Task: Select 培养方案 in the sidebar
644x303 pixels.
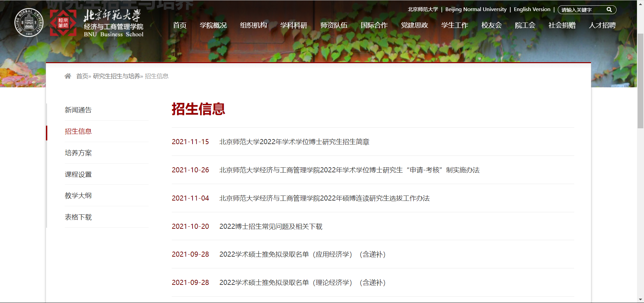Action: 78,153
